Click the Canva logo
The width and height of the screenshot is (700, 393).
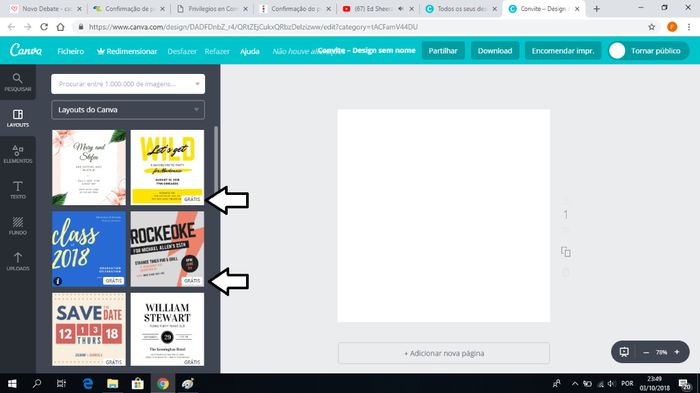(x=26, y=50)
